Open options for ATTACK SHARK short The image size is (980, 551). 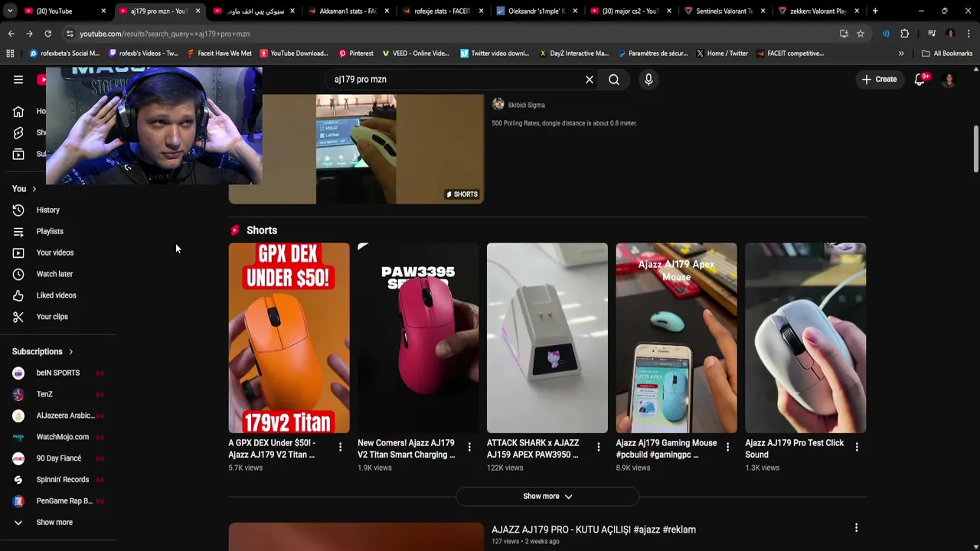[599, 447]
